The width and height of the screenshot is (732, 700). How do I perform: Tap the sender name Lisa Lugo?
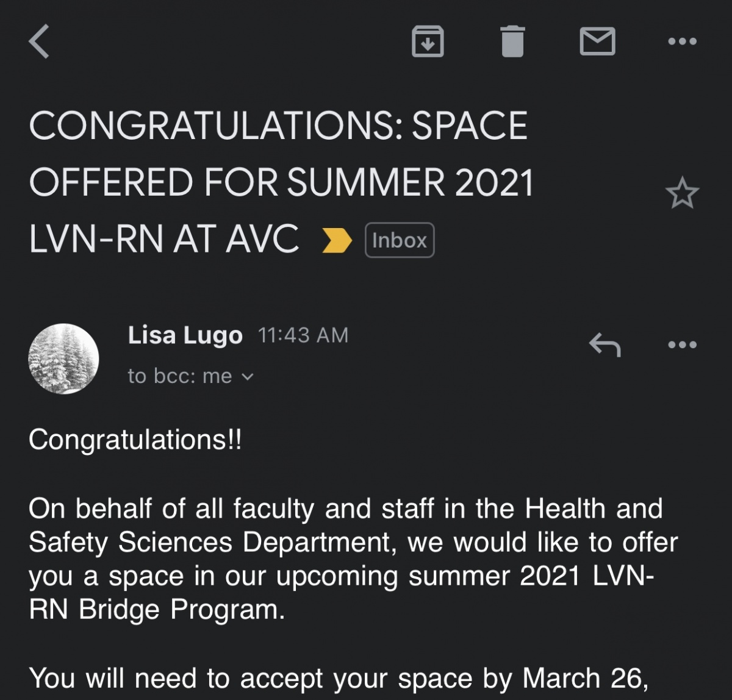(x=185, y=335)
